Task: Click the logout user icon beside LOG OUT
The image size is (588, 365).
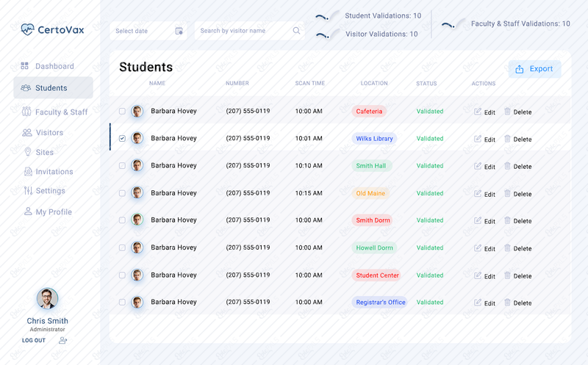Action: 62,340
